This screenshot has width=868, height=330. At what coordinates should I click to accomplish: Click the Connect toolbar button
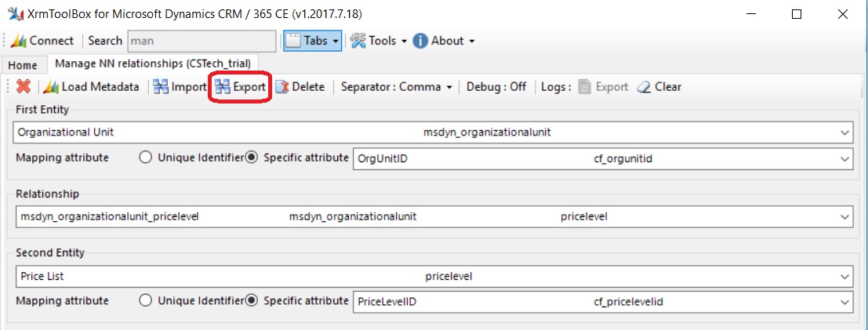tap(42, 41)
